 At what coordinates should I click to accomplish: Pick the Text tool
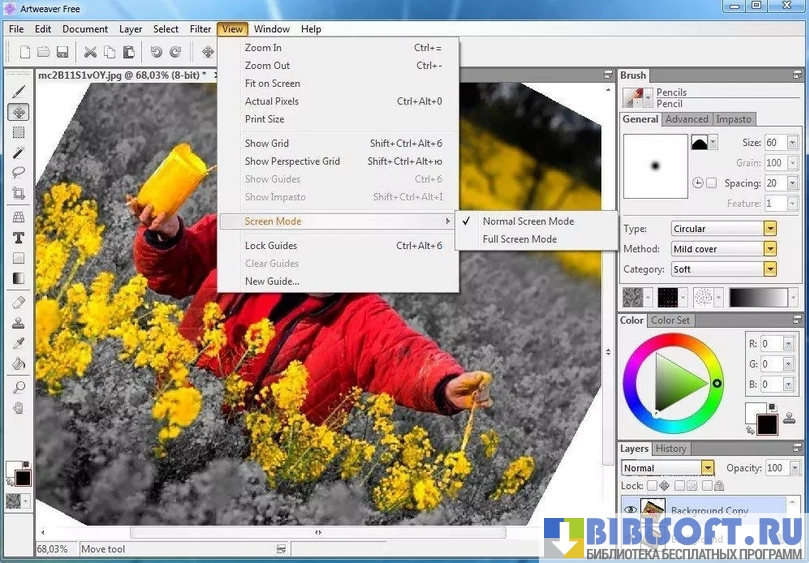click(18, 238)
